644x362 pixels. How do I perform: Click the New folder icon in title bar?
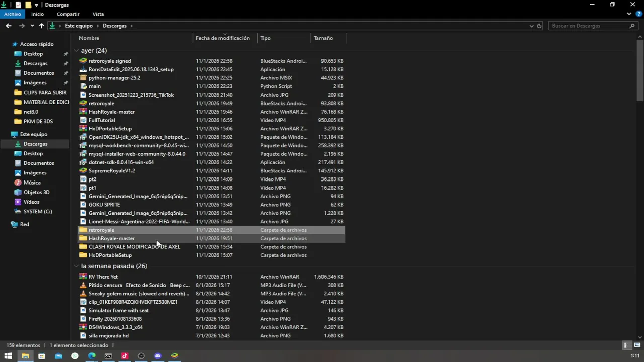28,5
